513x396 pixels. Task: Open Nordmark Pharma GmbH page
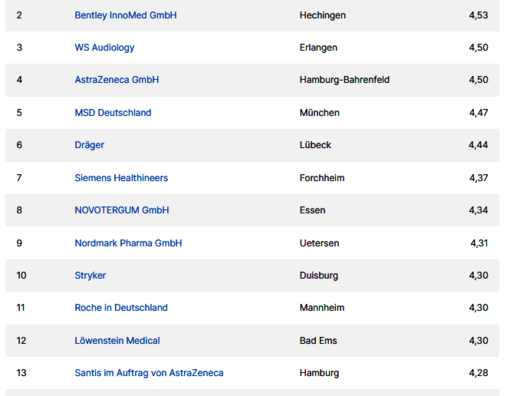[128, 243]
